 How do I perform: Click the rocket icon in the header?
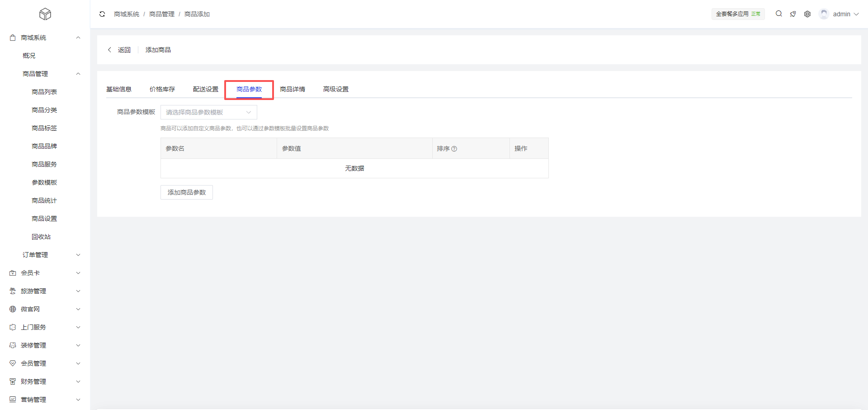pyautogui.click(x=793, y=14)
